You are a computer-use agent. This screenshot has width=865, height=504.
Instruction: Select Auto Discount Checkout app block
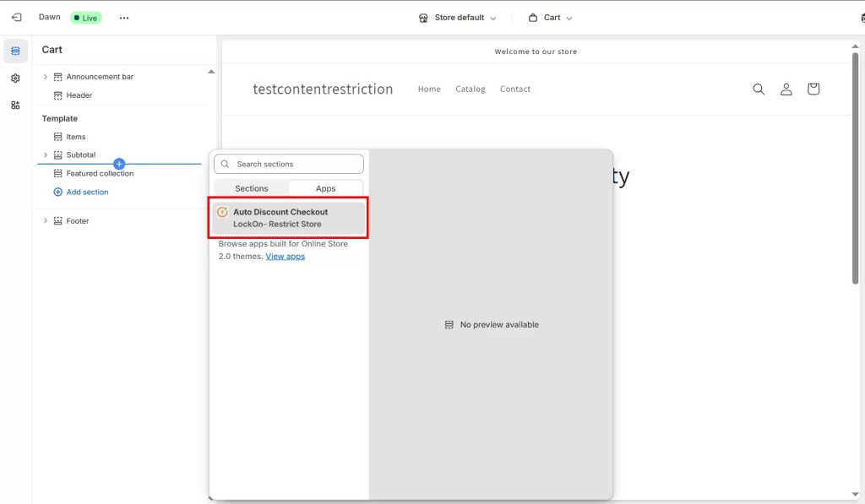tap(288, 218)
